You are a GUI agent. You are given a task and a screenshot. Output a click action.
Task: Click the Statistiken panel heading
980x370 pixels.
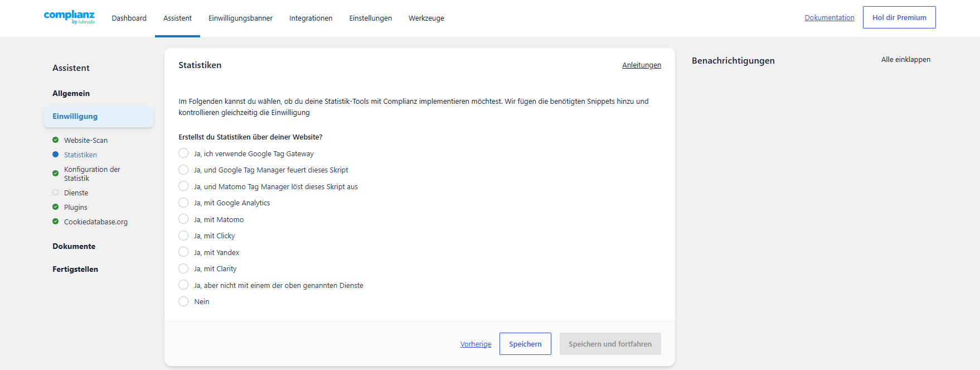[x=200, y=65]
